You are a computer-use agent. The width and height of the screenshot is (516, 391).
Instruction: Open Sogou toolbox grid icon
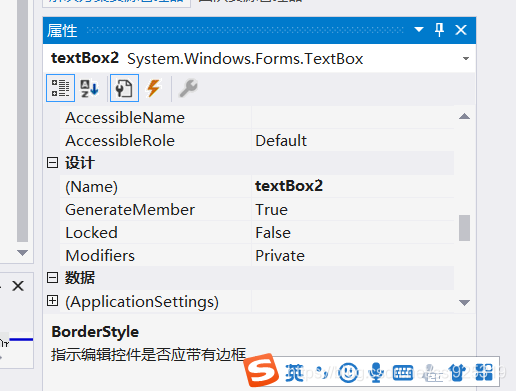(x=484, y=372)
